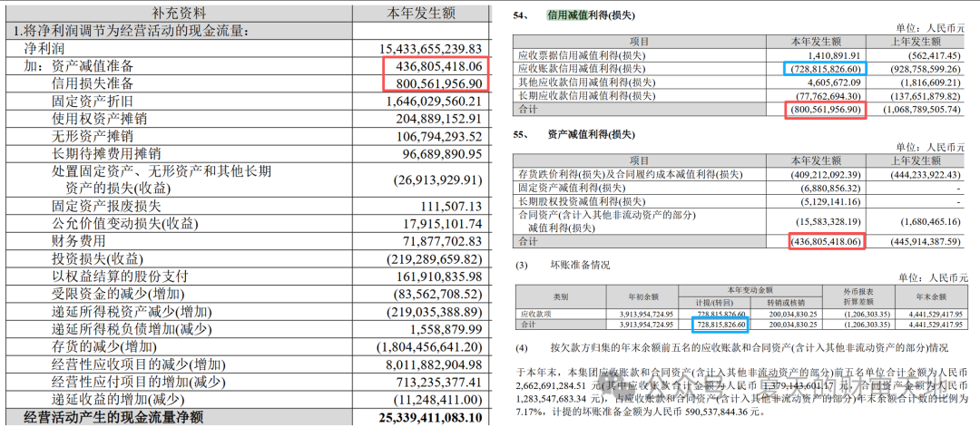
Task: Select the 受限资金的减少(增加) row label
Action: click(118, 294)
